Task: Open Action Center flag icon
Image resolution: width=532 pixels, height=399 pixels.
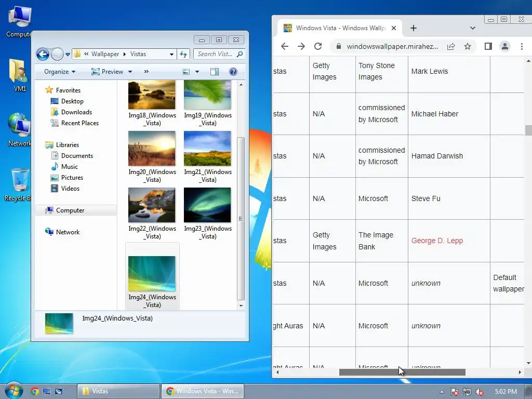Action: 454,392
